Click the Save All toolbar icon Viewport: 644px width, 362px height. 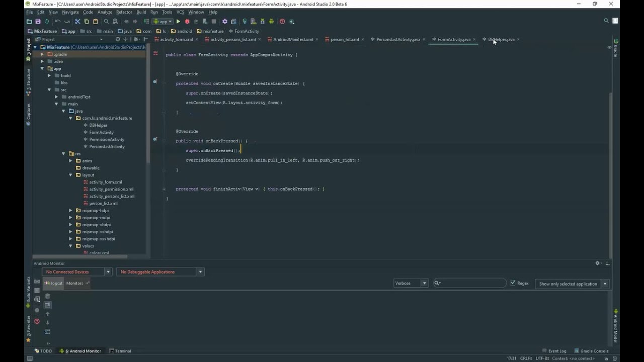click(38, 22)
